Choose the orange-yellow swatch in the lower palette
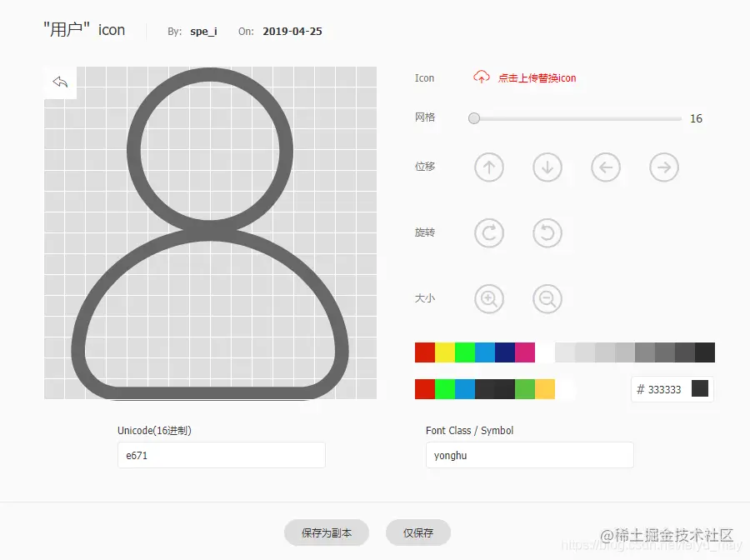Image resolution: width=750 pixels, height=560 pixels. pyautogui.click(x=545, y=389)
